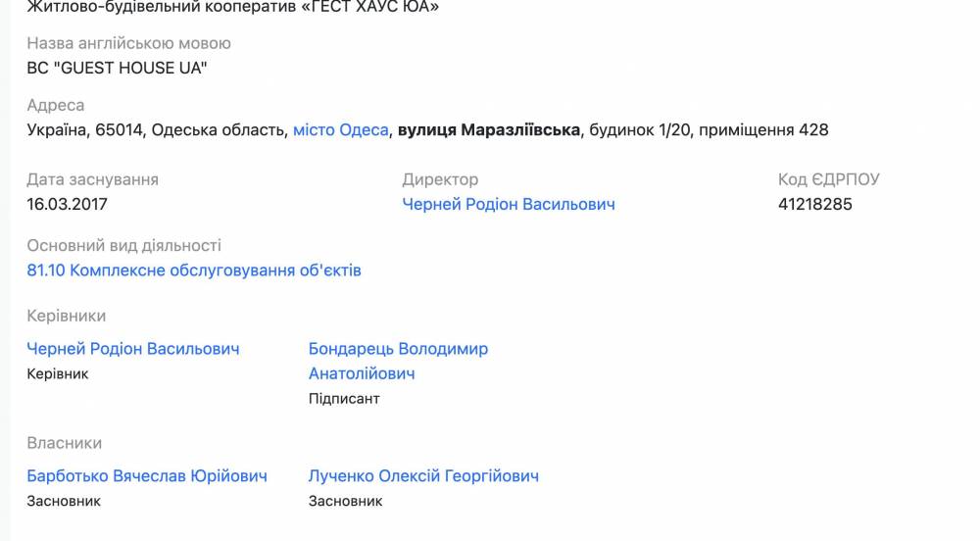Click the Керівники section heading
Screen dimensions: 980x541
pos(67,316)
